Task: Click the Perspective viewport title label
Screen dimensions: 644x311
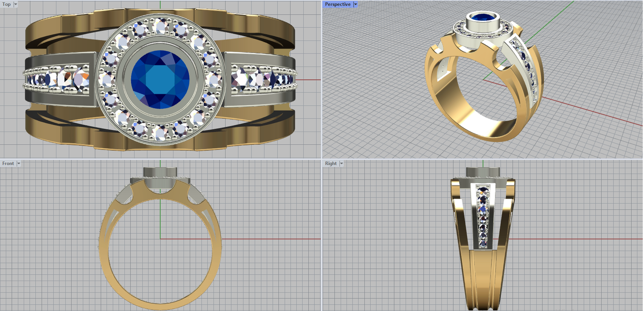Action: (x=338, y=4)
